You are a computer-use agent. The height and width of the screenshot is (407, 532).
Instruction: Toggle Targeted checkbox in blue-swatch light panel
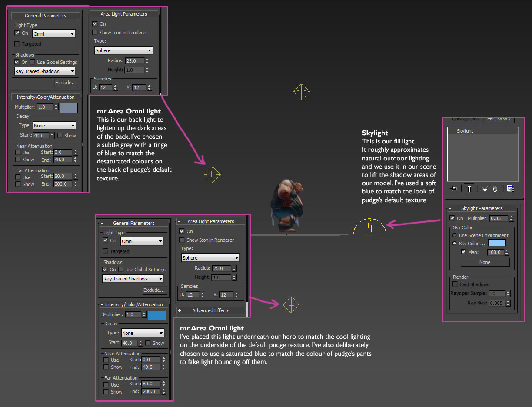[106, 251]
